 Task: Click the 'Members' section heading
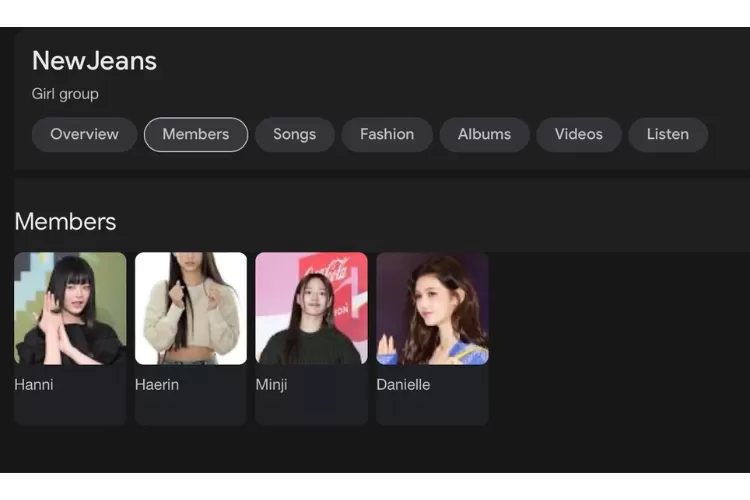(66, 222)
